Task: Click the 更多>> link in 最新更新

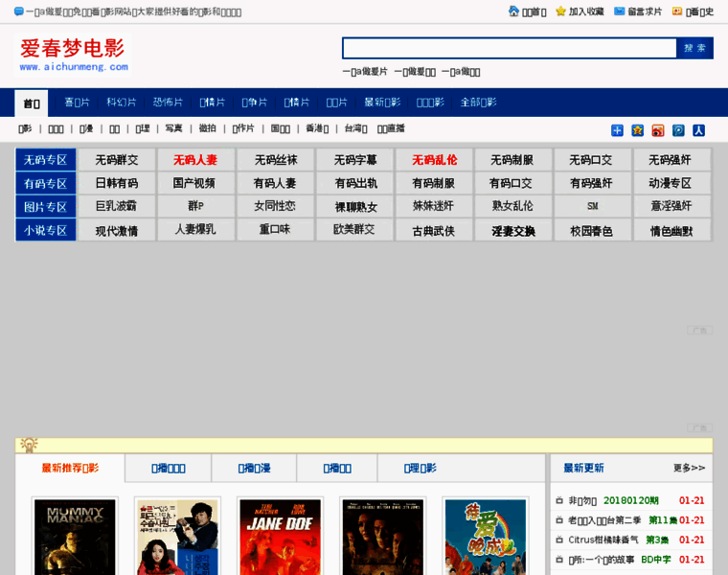Action: (689, 468)
